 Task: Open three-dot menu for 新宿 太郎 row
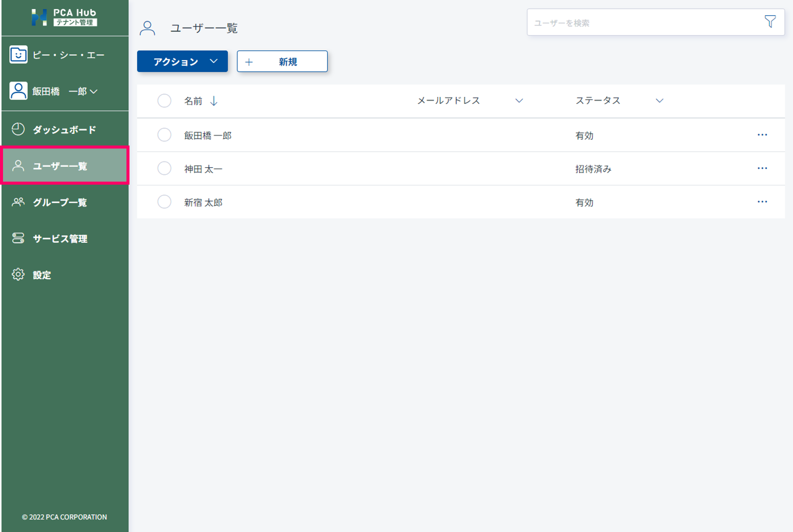[762, 202]
